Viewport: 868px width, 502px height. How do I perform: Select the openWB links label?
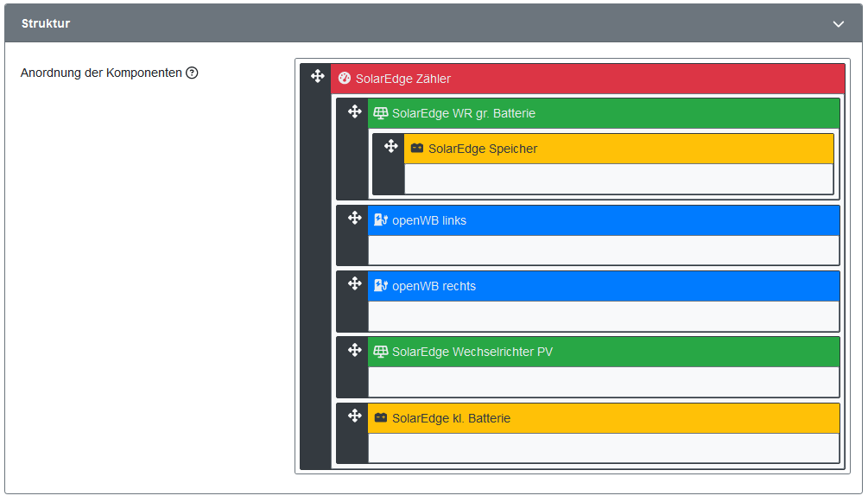coord(429,220)
